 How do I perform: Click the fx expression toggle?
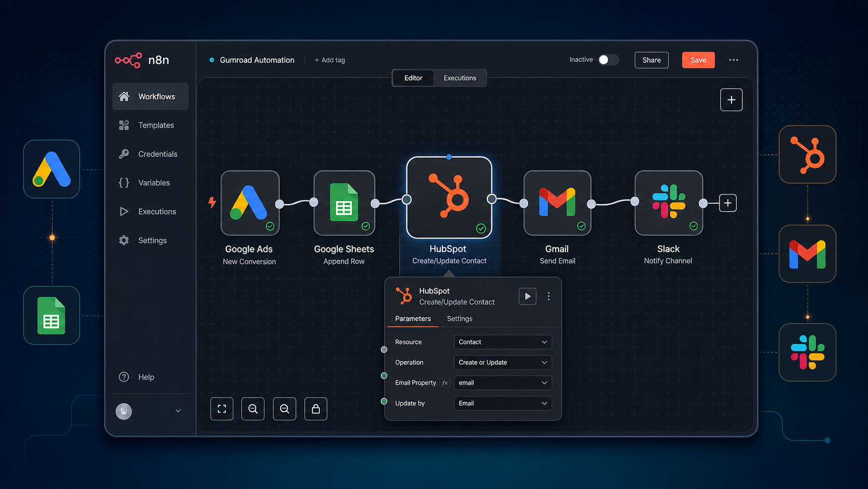[x=444, y=383]
